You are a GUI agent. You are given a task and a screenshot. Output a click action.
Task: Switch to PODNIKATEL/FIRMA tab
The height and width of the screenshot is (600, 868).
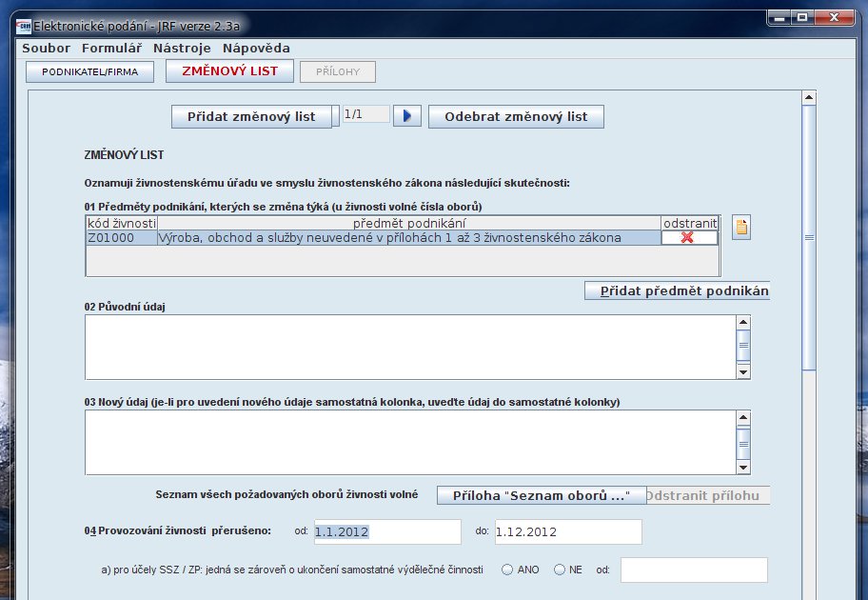pyautogui.click(x=89, y=72)
